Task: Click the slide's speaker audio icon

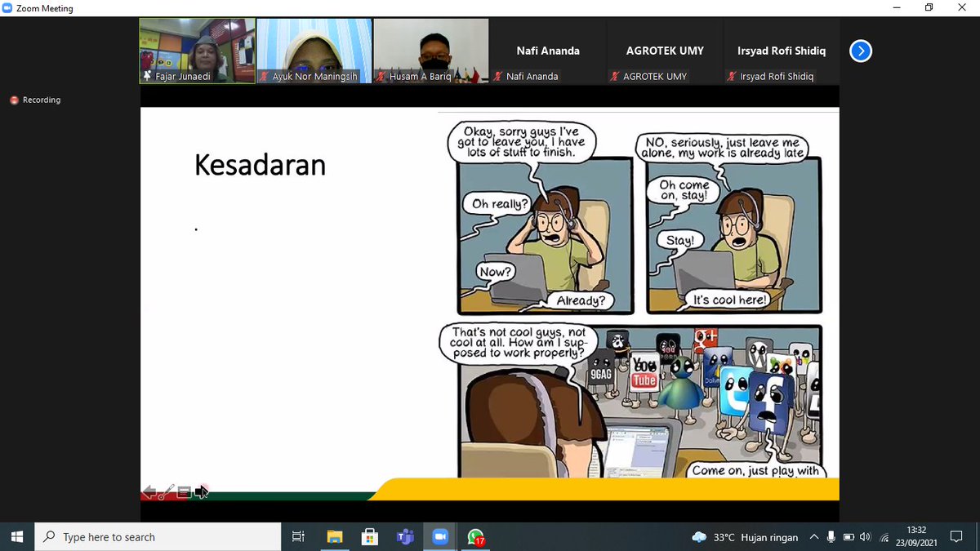Action: click(201, 491)
